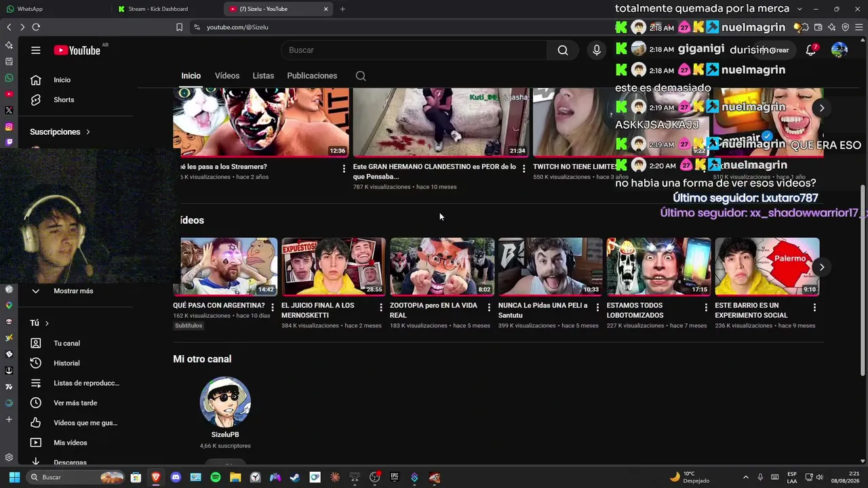868x488 pixels.
Task: Open options for ZOOTOPIA pero EN LA VIDA REAL
Action: coord(489,307)
